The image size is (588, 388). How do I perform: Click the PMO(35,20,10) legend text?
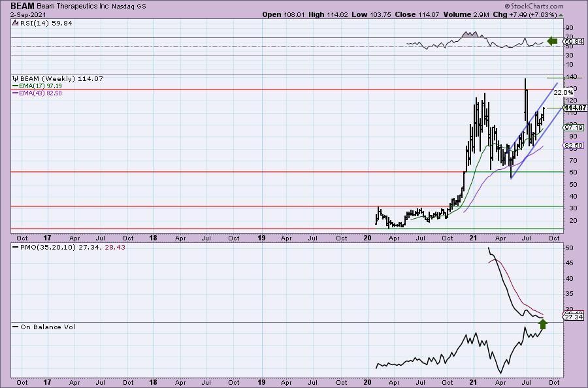[47, 248]
